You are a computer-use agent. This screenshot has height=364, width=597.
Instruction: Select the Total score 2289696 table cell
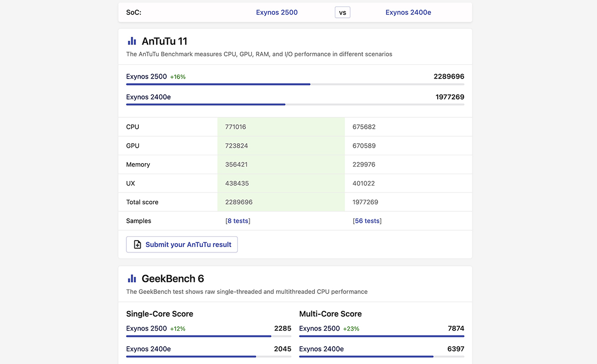281,202
